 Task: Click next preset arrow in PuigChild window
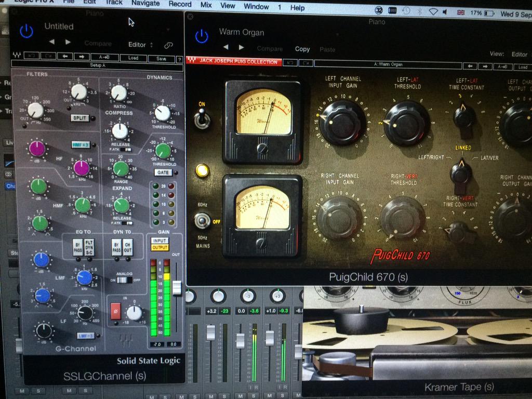pos(241,47)
